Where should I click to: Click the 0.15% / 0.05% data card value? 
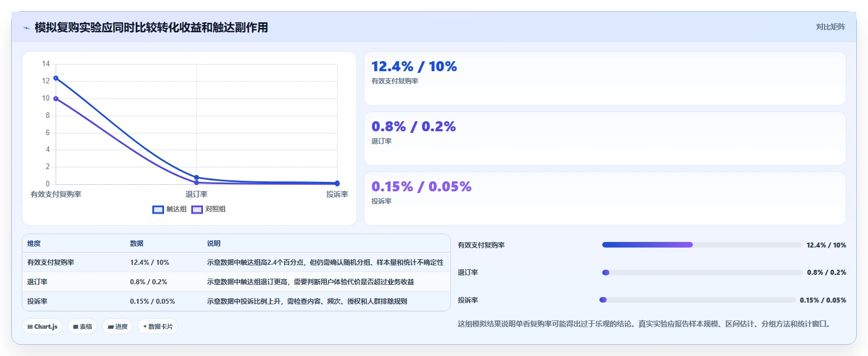tap(421, 186)
